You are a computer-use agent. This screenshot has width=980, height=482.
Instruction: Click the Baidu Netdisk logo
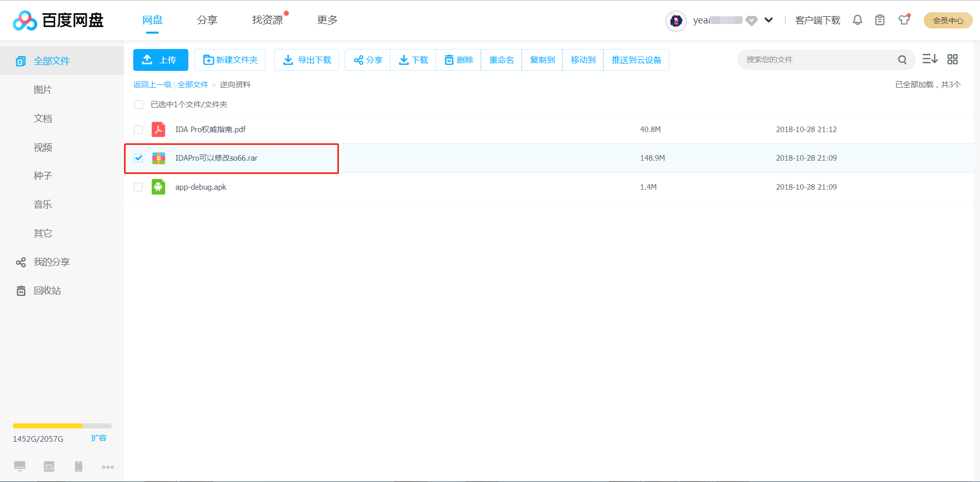click(58, 20)
